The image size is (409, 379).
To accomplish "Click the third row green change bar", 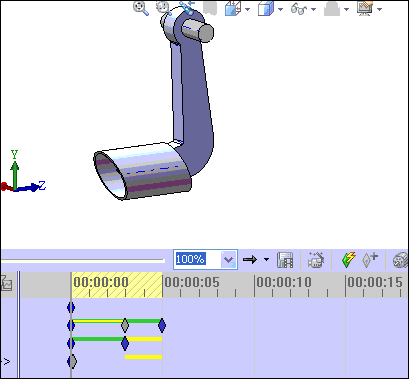I will (98, 339).
